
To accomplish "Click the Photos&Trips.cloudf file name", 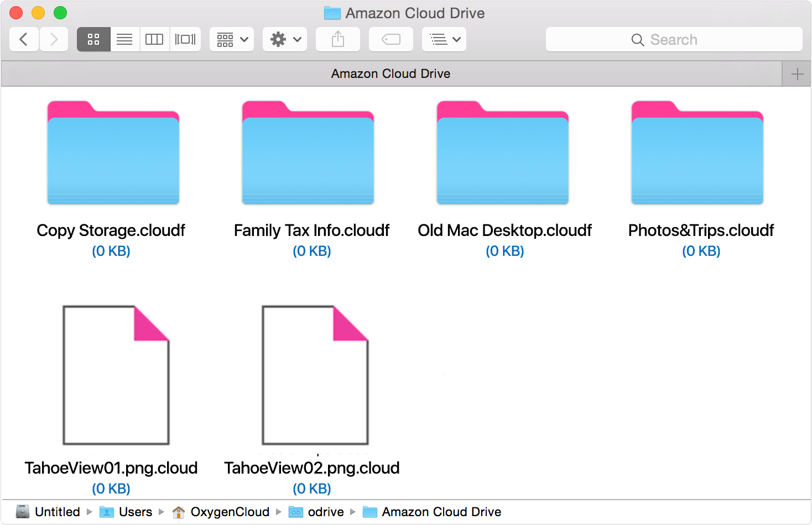I will click(701, 230).
